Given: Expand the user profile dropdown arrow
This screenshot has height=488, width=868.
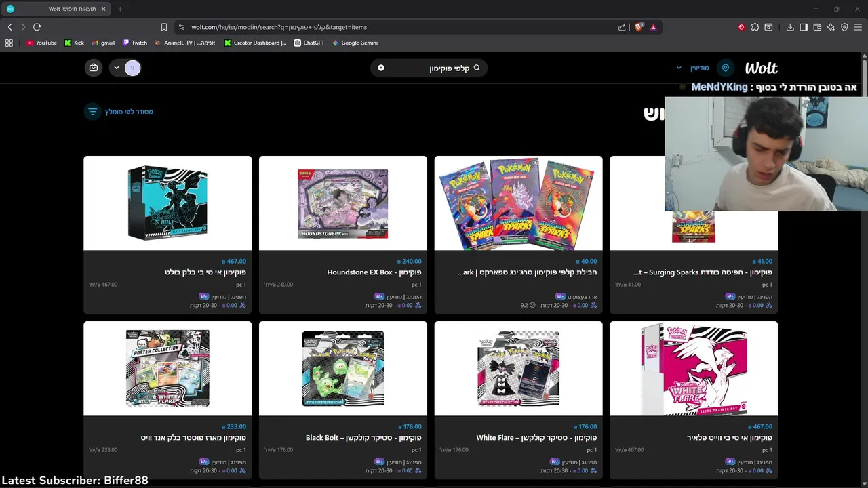Looking at the screenshot, I should pyautogui.click(x=117, y=68).
